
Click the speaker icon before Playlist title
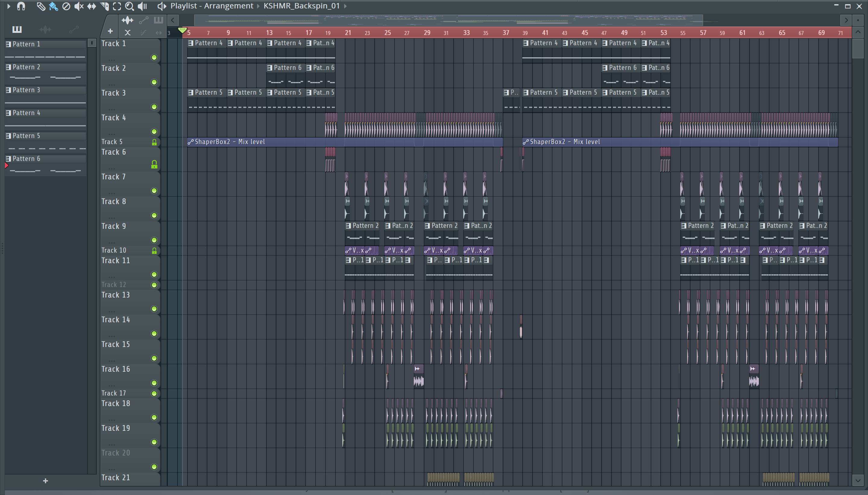(x=162, y=6)
